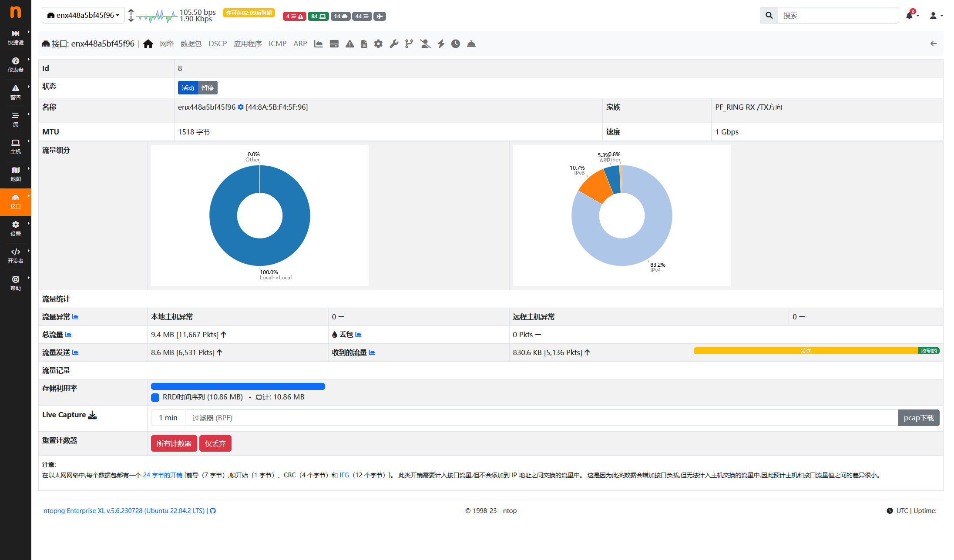The image size is (954, 560).
Task: Open the notifications bell dropdown
Action: click(x=912, y=15)
